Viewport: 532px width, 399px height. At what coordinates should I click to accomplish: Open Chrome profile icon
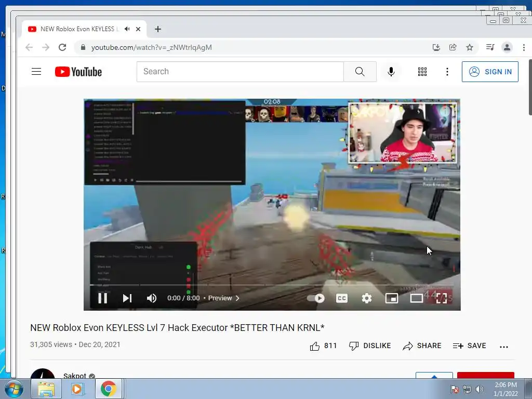(507, 47)
